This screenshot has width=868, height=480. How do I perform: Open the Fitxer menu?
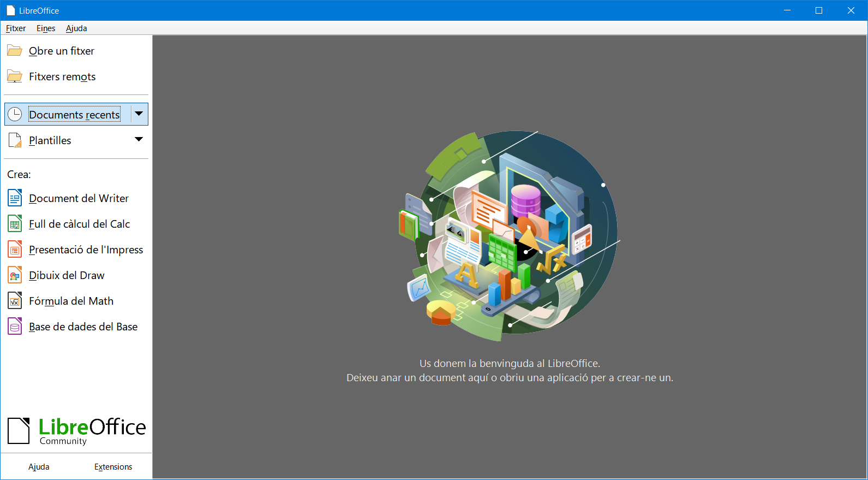16,28
